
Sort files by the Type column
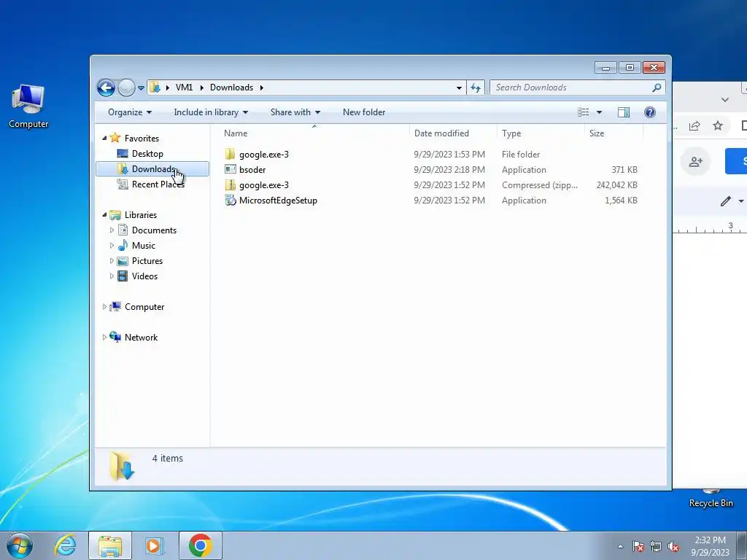click(541, 133)
